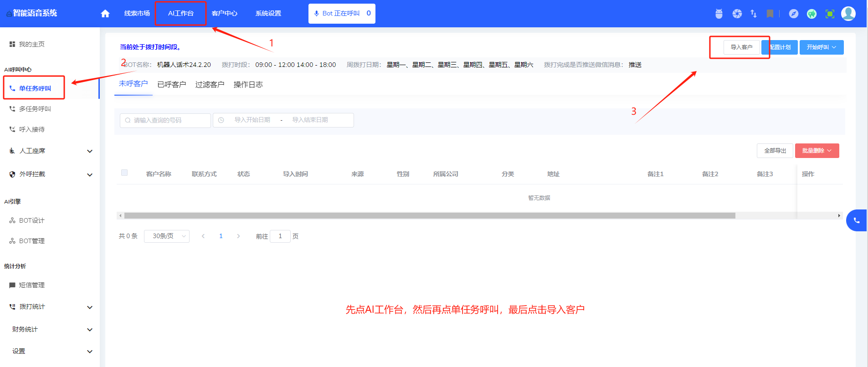Open the 客户中心 top menu
868x367 pixels.
pos(225,14)
